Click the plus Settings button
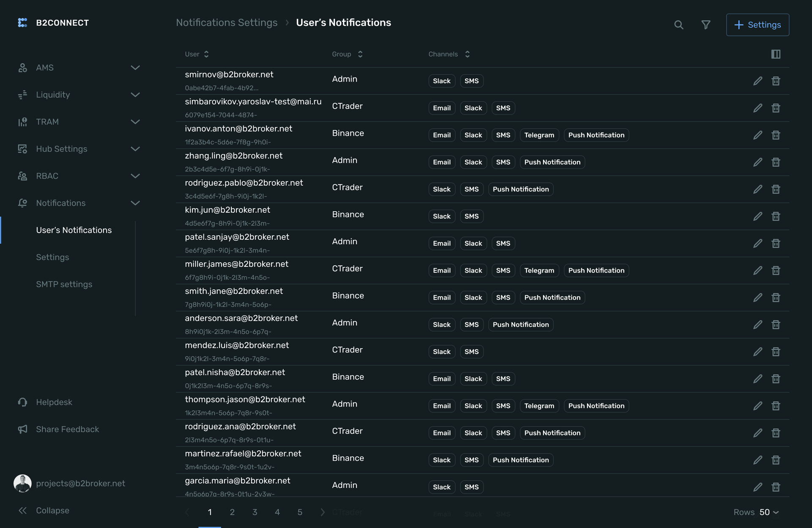This screenshot has width=812, height=528. coord(757,25)
